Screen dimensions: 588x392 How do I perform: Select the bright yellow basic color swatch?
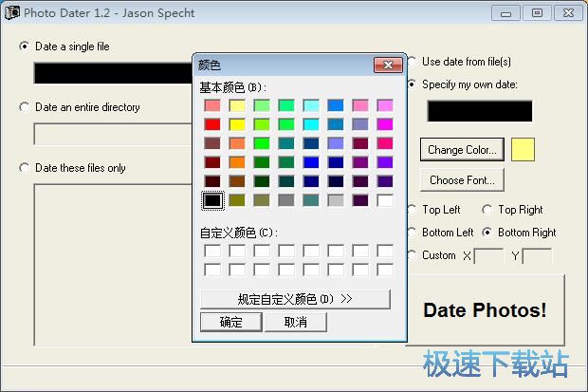(x=236, y=124)
